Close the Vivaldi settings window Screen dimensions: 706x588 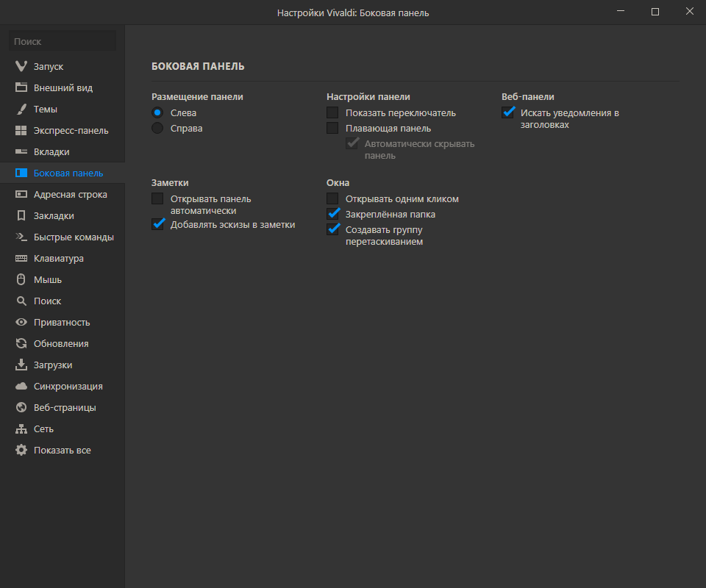tap(689, 12)
